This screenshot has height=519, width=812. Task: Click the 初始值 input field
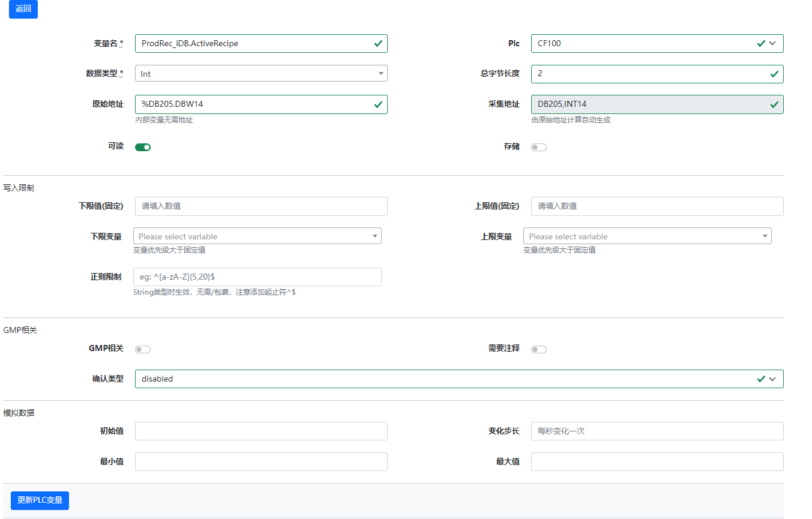[261, 431]
